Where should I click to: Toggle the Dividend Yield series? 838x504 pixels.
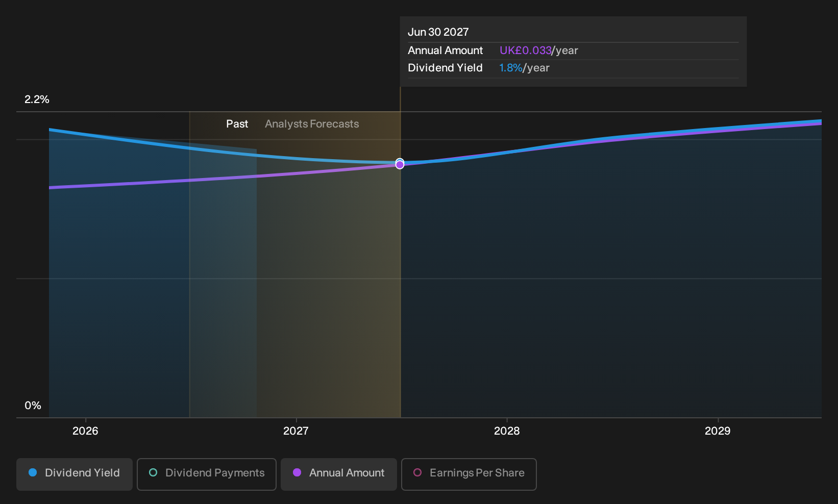point(75,474)
